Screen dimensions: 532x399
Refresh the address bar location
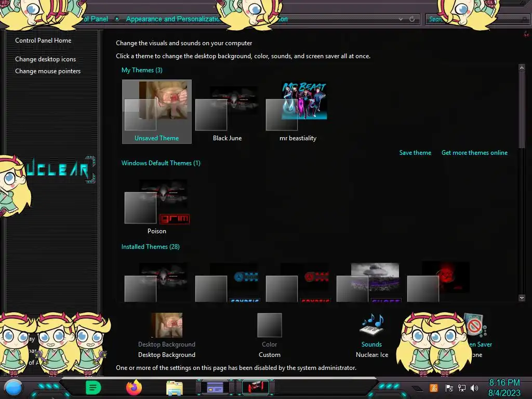412,19
